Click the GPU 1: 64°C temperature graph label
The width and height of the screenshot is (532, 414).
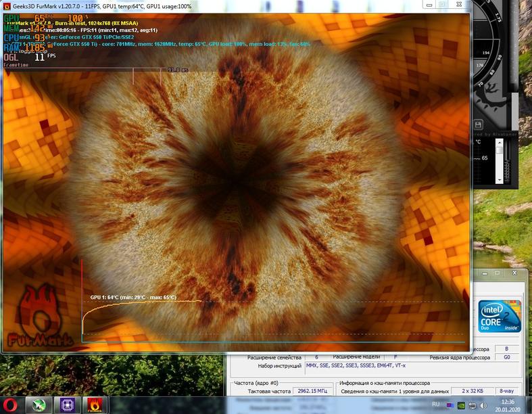tap(133, 297)
